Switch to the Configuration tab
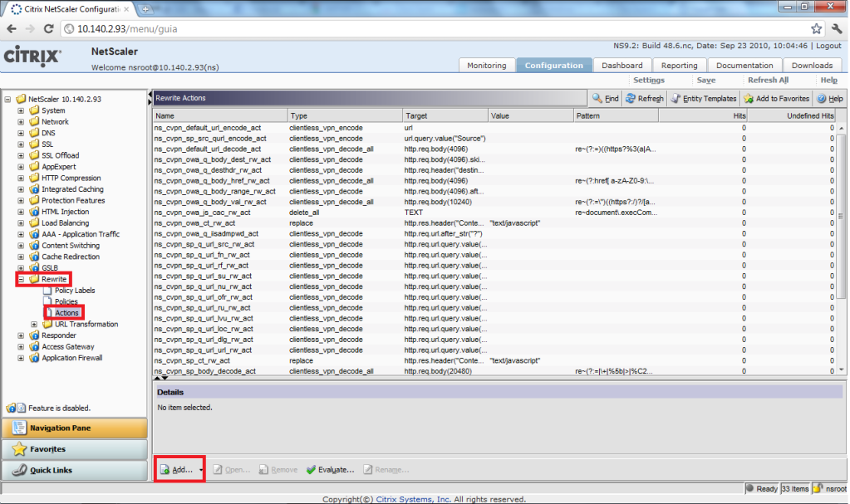 point(554,65)
